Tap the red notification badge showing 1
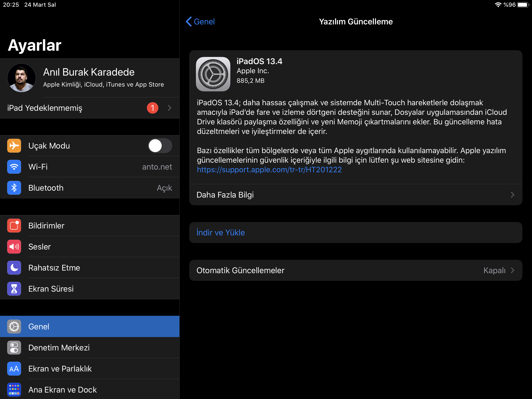The image size is (532, 399). point(152,108)
